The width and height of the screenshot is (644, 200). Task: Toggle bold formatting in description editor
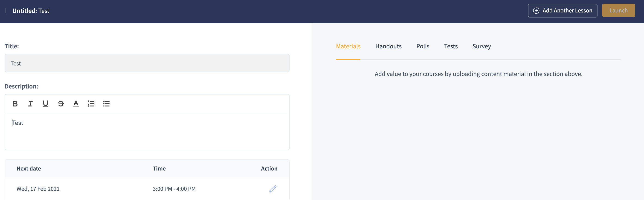15,104
